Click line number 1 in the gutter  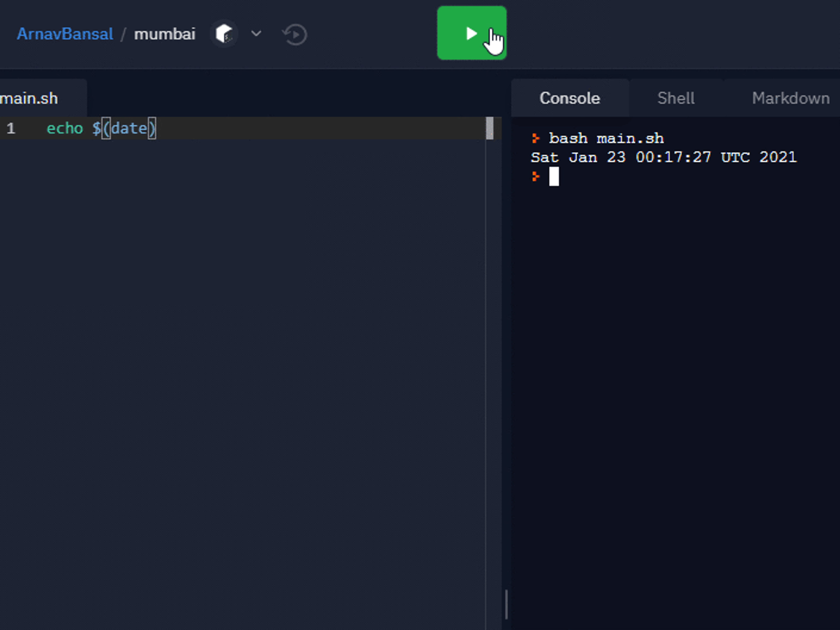click(x=11, y=128)
